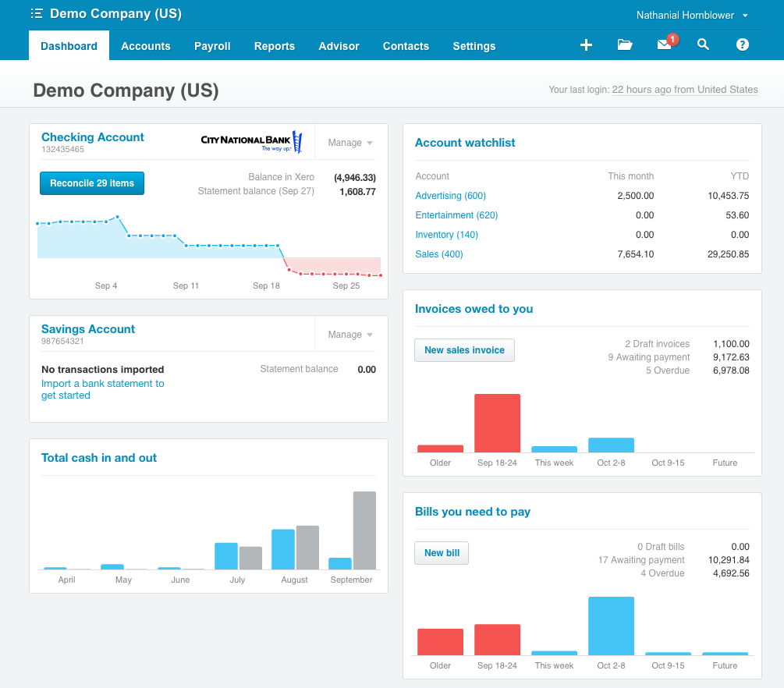Click the New bill button
This screenshot has height=688, width=784.
point(442,553)
